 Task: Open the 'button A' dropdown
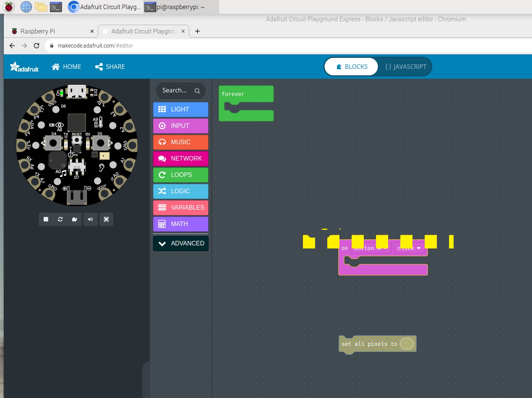[370, 248]
